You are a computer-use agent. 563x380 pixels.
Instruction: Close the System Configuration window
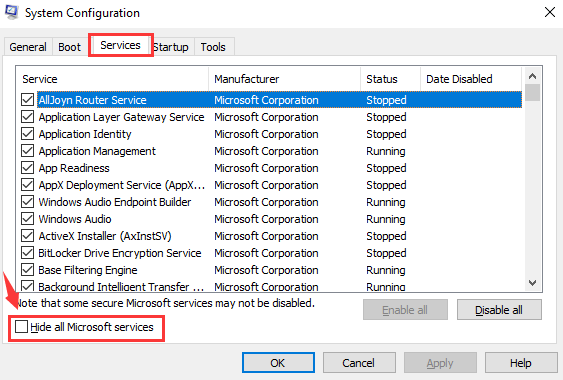[549, 12]
